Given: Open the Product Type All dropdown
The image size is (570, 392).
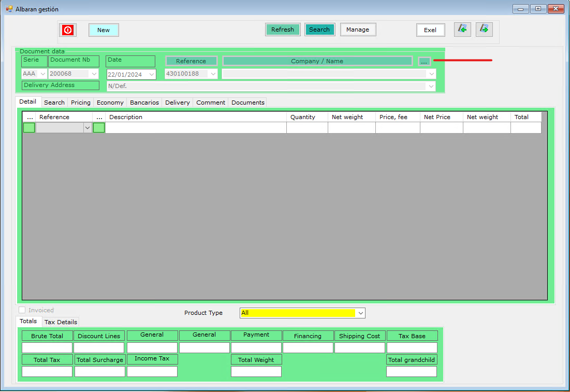Looking at the screenshot, I should point(360,313).
